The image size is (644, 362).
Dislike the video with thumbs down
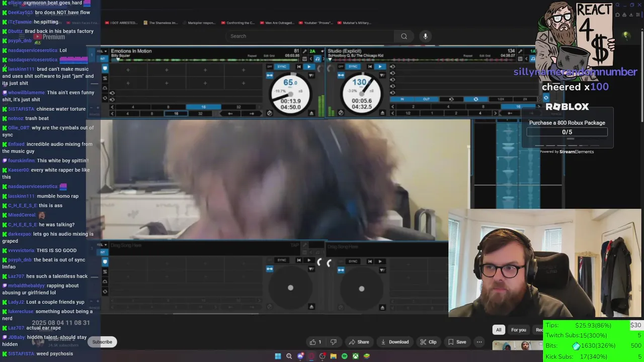pos(333,342)
